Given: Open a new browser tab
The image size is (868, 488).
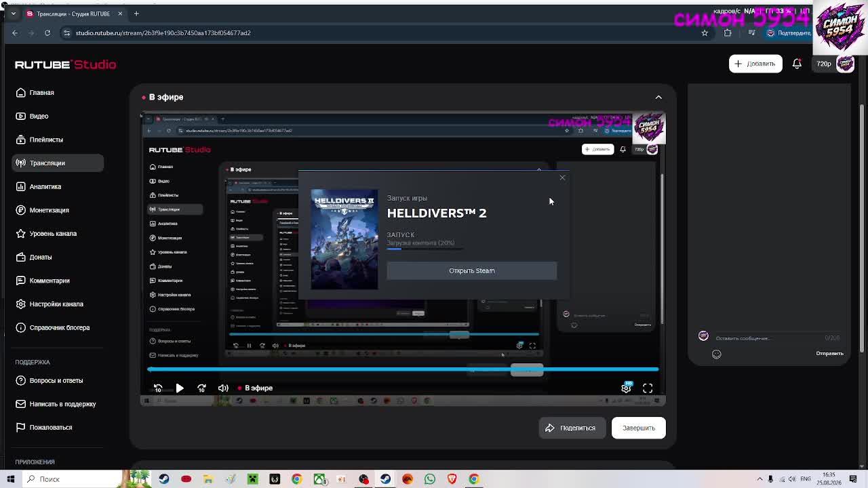Looking at the screenshot, I should click(x=136, y=14).
